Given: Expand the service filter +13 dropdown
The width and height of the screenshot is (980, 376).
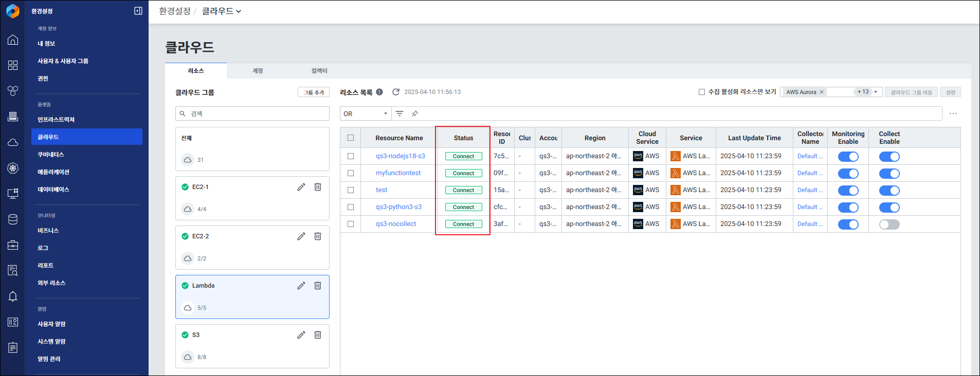Looking at the screenshot, I should click(876, 92).
